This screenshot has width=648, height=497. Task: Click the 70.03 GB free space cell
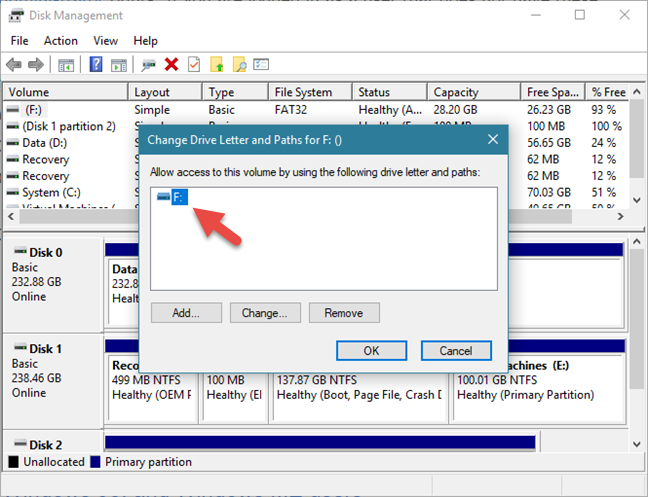(549, 193)
